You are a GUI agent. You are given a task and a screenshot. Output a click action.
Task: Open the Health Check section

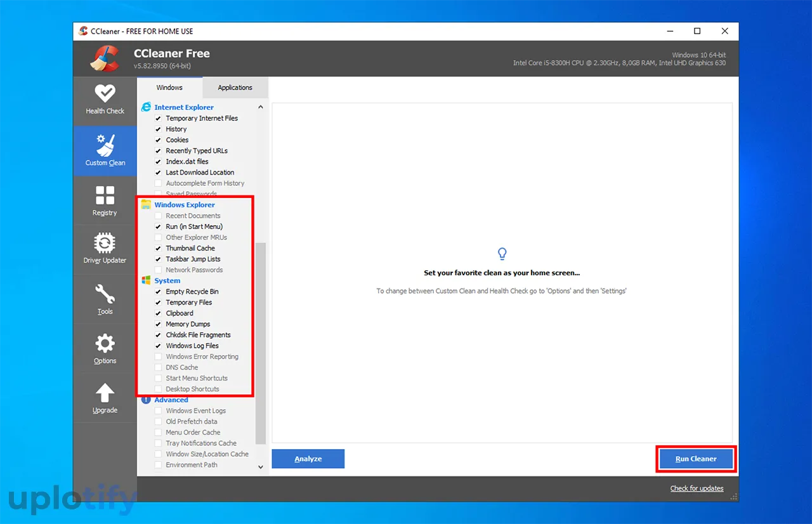pos(105,100)
